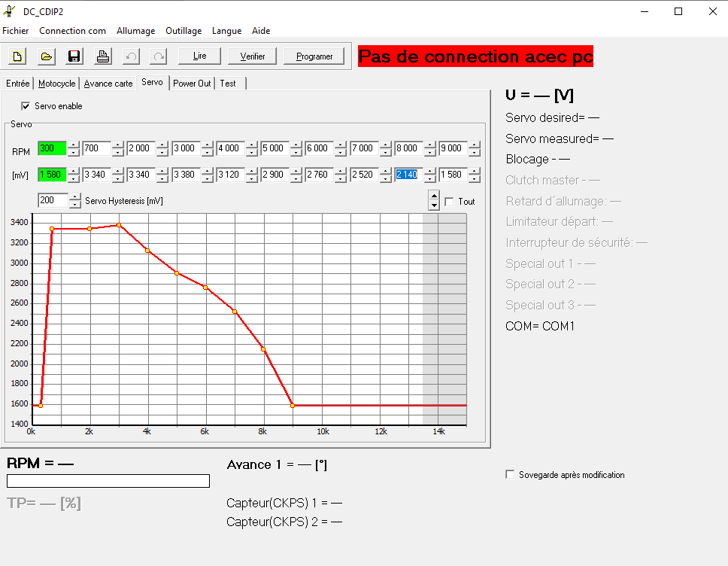The width and height of the screenshot is (728, 566).
Task: Click the RPM field showing 9 000
Action: click(x=453, y=148)
